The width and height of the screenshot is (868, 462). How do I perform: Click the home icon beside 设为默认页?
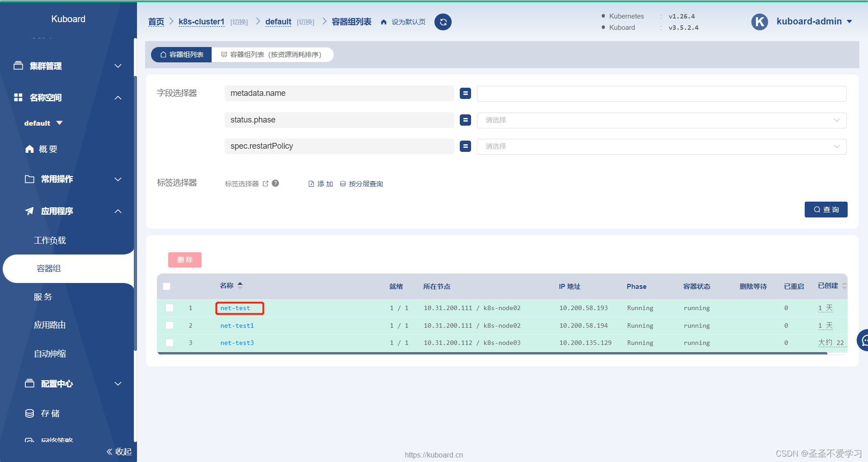click(384, 22)
